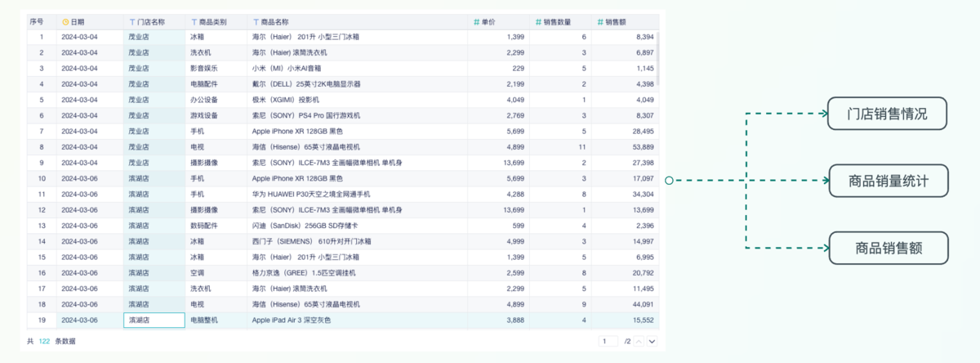Click sales amount cell 20,792
Viewport: 980px width, 363px height.
tap(625, 273)
